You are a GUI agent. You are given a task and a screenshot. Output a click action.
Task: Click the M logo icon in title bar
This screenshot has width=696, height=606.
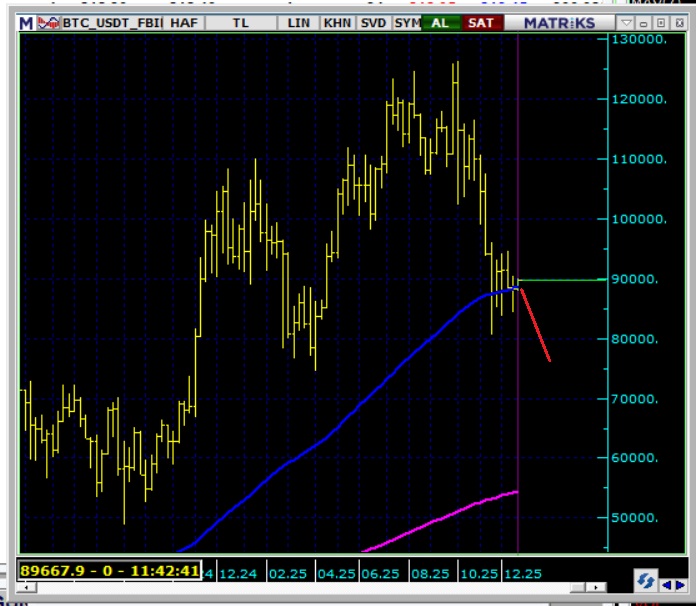click(x=25, y=22)
